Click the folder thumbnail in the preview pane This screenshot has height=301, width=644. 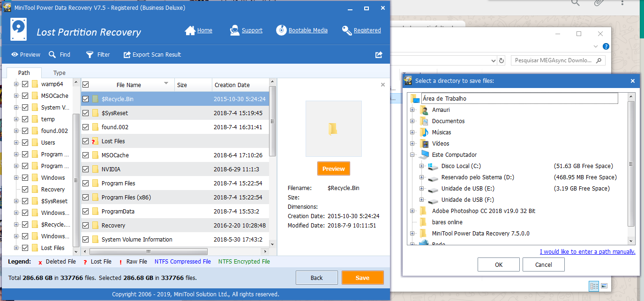(333, 129)
